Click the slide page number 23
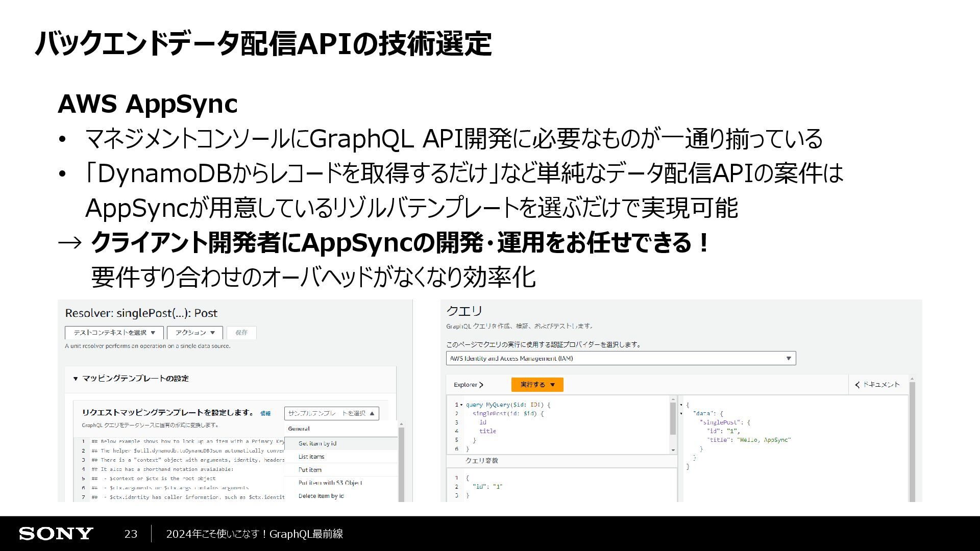 [x=131, y=534]
